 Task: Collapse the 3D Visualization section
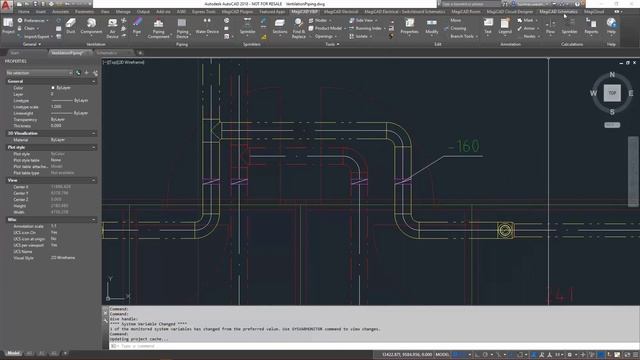[93, 133]
